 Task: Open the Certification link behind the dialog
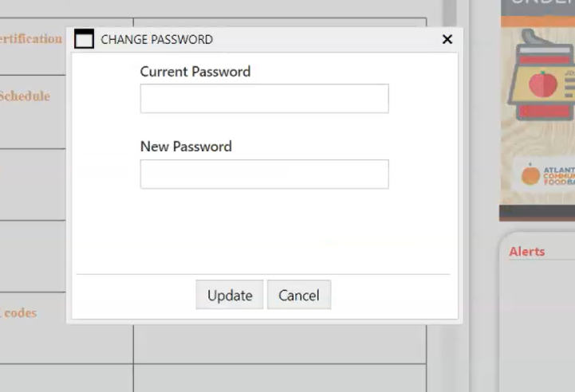point(31,38)
